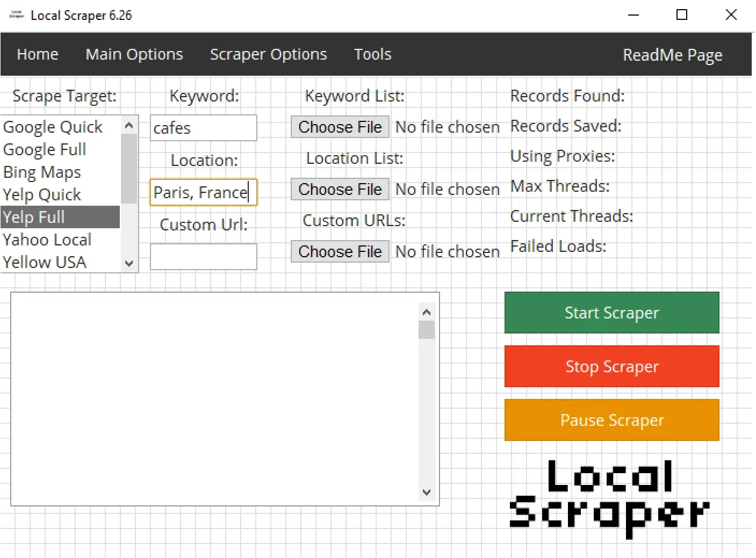
Task: Select Yellow USA scrape target
Action: (60, 262)
